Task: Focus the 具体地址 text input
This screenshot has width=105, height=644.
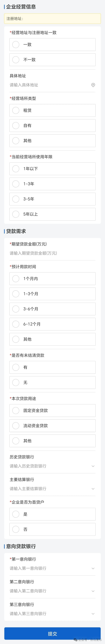Action: [48, 85]
